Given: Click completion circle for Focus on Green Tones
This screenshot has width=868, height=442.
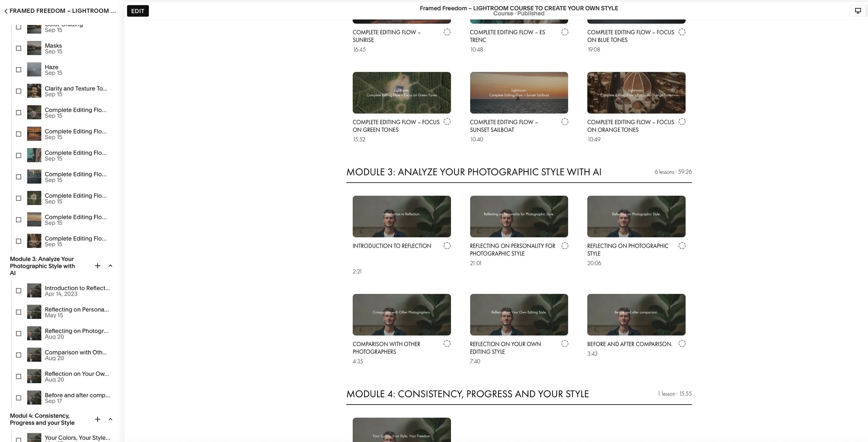Looking at the screenshot, I should 447,122.
